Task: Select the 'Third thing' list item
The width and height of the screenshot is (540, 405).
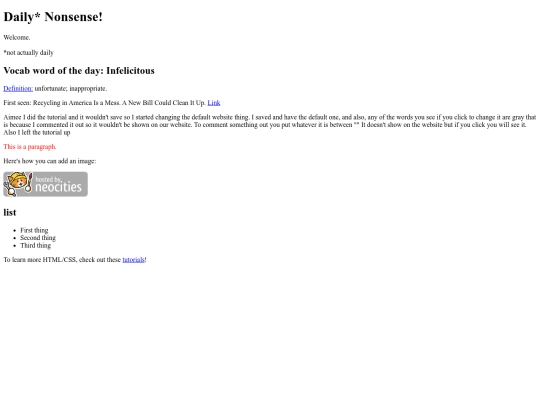Action: pyautogui.click(x=35, y=245)
